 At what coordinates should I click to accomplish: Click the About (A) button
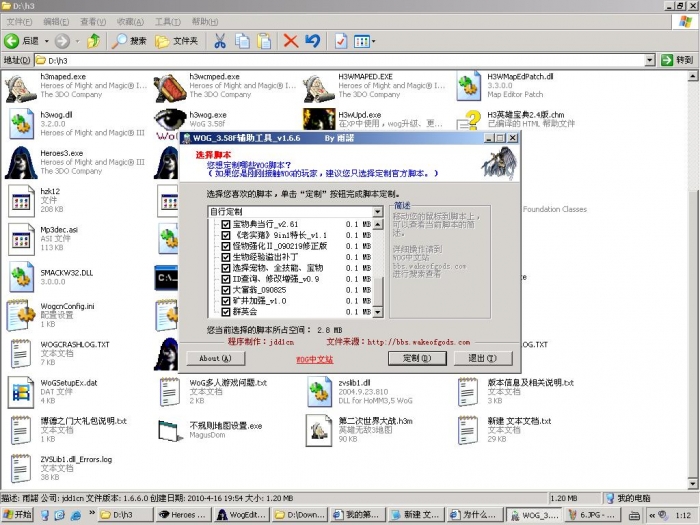pyautogui.click(x=216, y=358)
